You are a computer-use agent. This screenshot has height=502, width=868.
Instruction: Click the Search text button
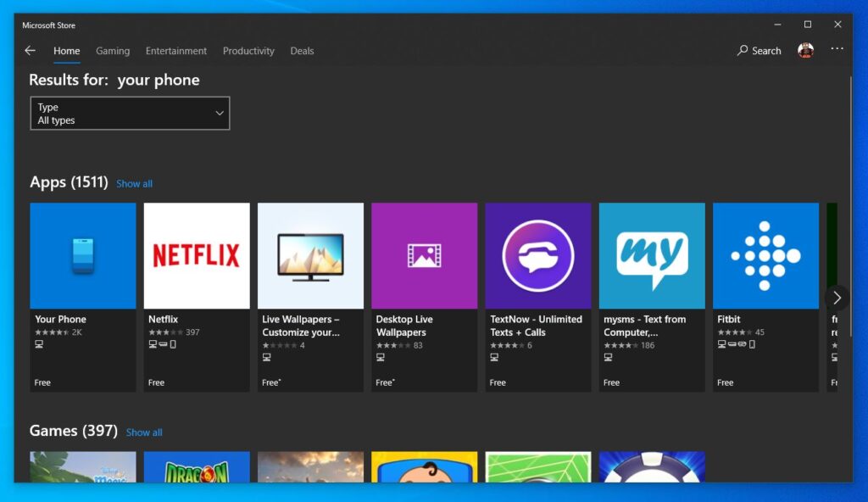coord(766,51)
